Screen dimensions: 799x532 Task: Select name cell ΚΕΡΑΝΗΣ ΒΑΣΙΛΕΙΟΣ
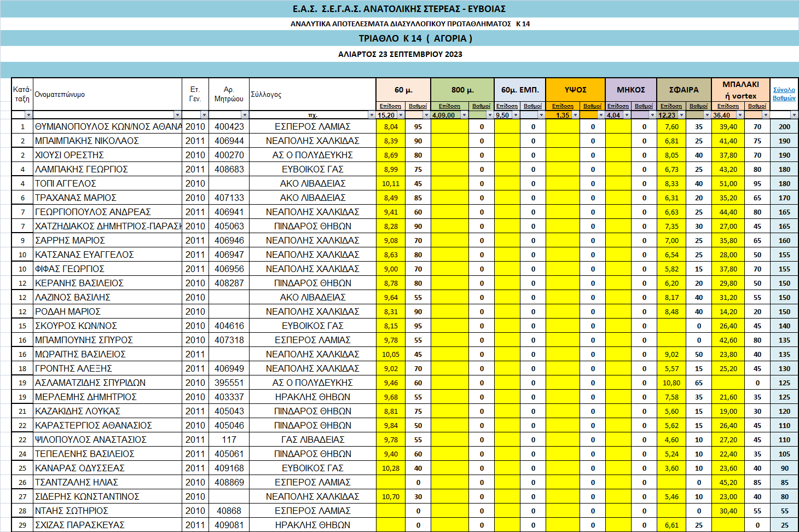108,283
